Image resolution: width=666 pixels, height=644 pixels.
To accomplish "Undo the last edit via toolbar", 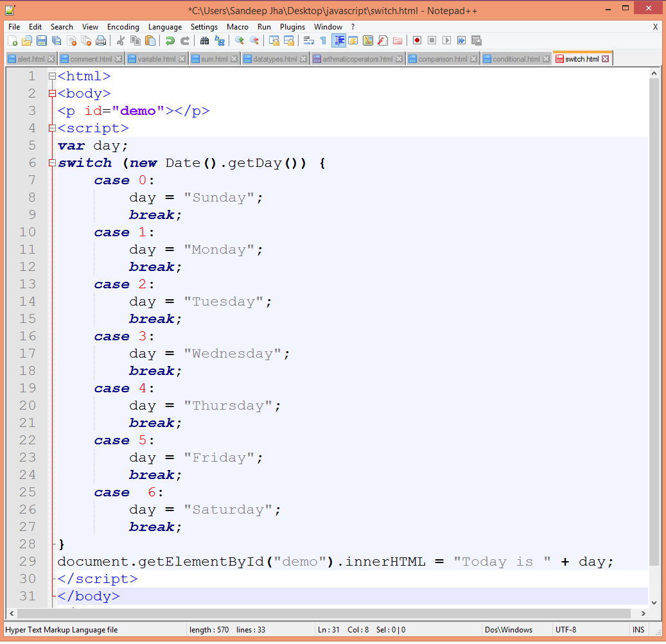I will [x=170, y=40].
